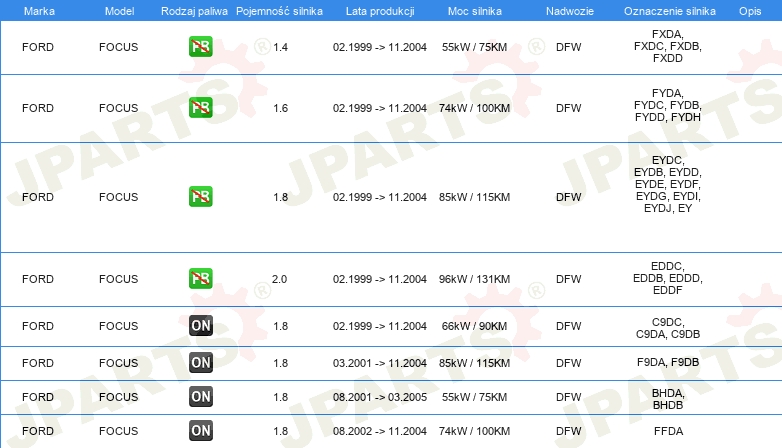782x448 pixels.
Task: Click the FFDA engine code
Action: (x=668, y=431)
